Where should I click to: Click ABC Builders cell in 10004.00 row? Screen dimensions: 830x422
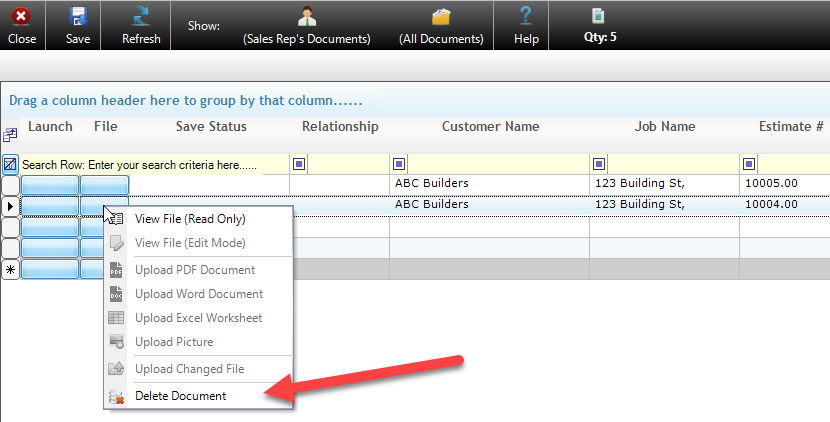tap(489, 204)
